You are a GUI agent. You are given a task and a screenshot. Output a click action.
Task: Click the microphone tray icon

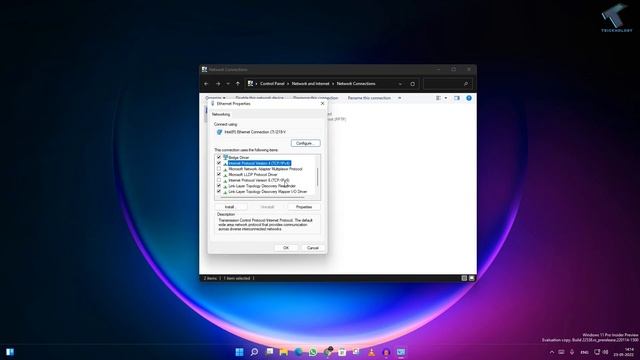(x=572, y=352)
